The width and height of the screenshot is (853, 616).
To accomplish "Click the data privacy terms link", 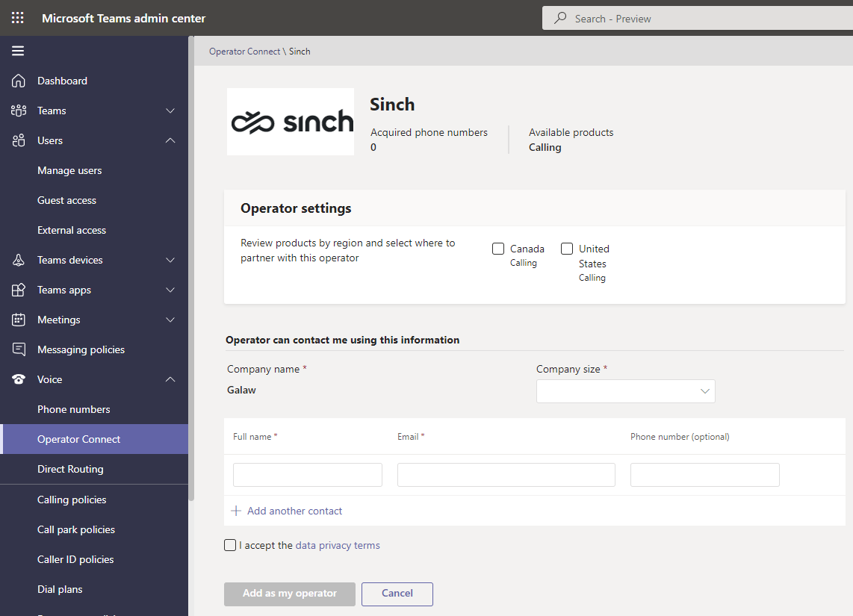I will click(x=338, y=545).
